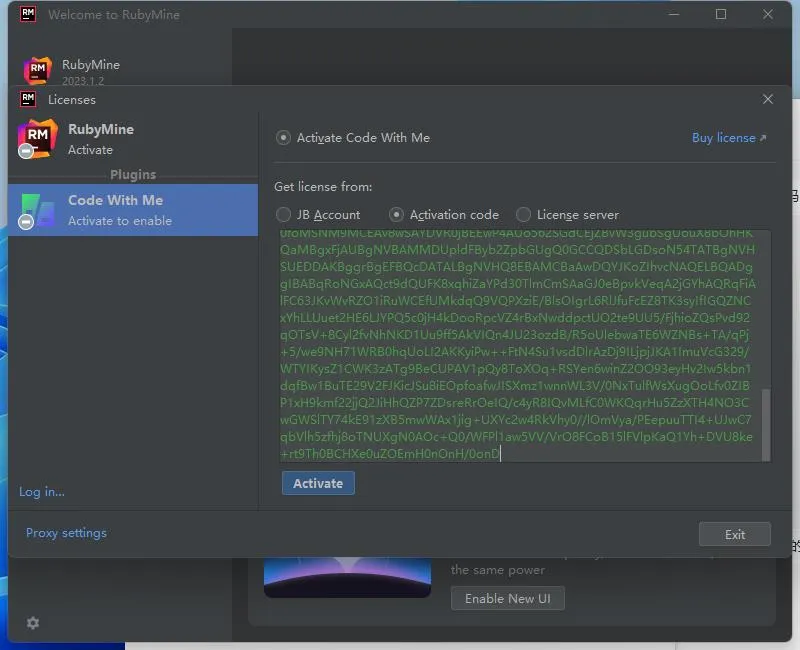Click the Code With Me plugin icon
Screen dimensions: 800x650
[37, 210]
